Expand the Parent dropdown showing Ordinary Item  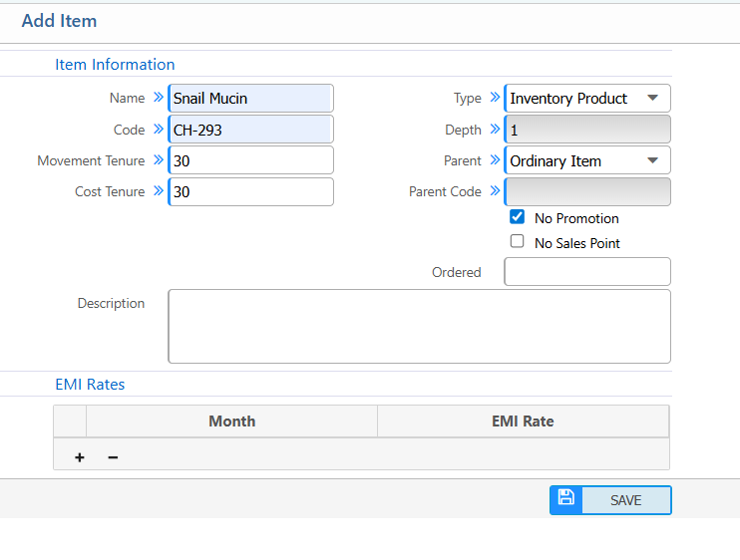point(586,160)
